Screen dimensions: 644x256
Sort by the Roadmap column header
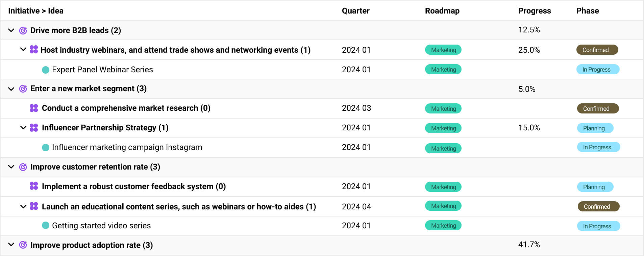442,11
